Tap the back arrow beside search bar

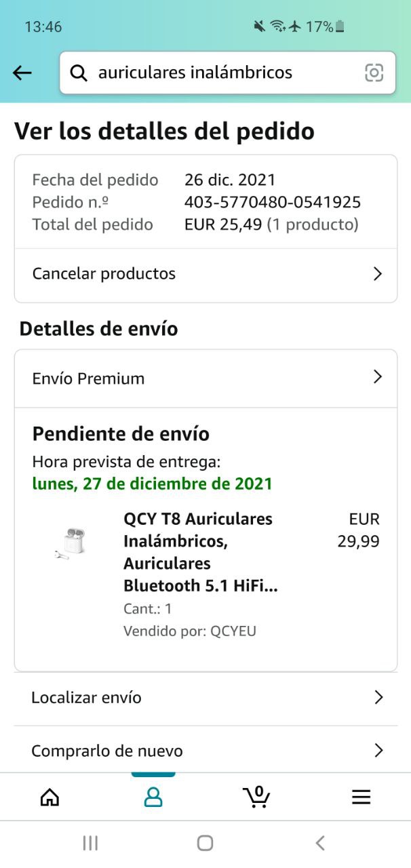click(22, 73)
